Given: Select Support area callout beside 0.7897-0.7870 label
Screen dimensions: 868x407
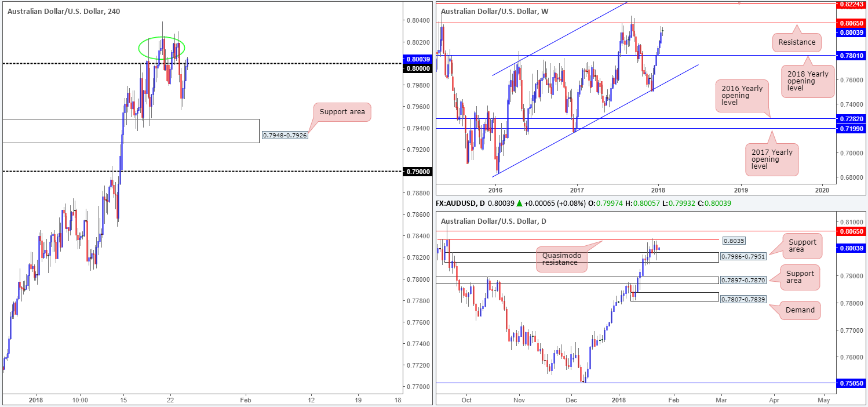Looking at the screenshot, I should click(x=800, y=277).
